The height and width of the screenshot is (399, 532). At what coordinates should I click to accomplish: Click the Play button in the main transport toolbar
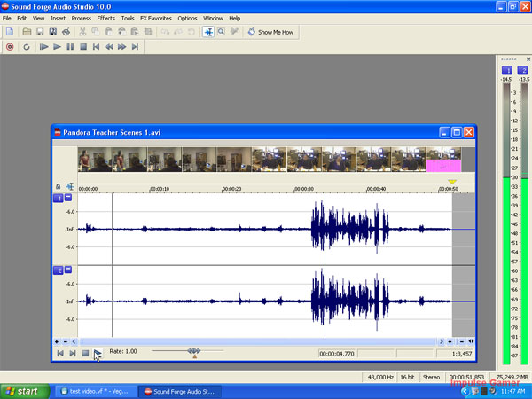(57, 47)
